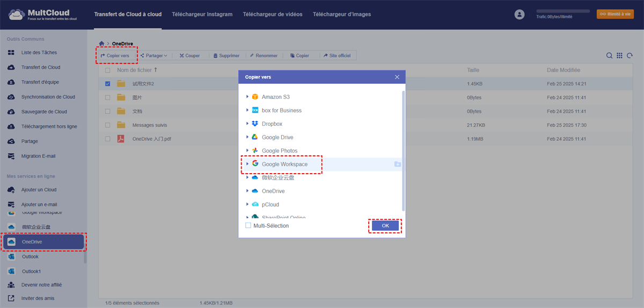Expand the 微软企业云盘 node in dialog

coord(247,177)
